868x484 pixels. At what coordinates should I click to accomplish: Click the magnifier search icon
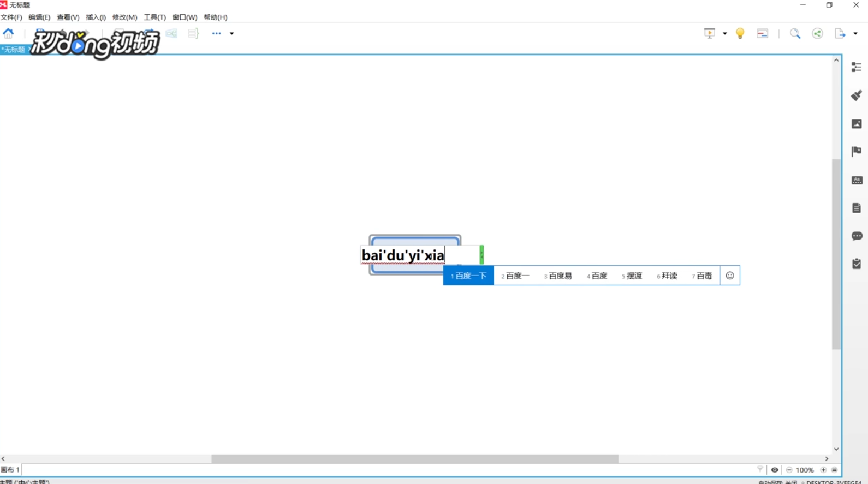pyautogui.click(x=795, y=33)
